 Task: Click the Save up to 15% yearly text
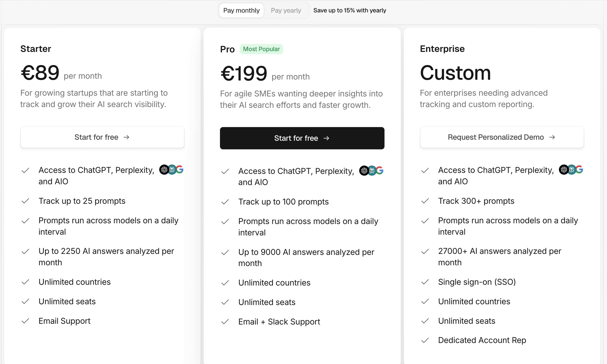click(x=350, y=10)
